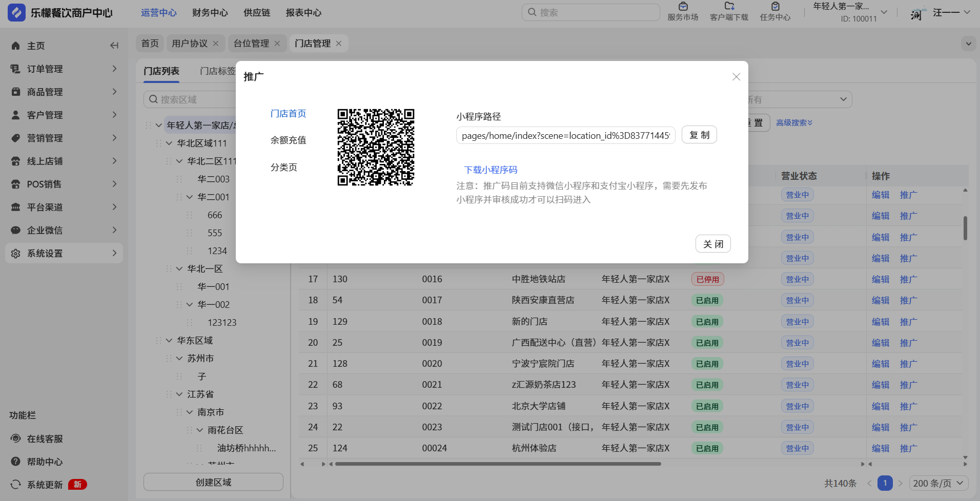Collapse the sidebar with the arrow icon beside 主页
980x501 pixels.
[x=114, y=46]
